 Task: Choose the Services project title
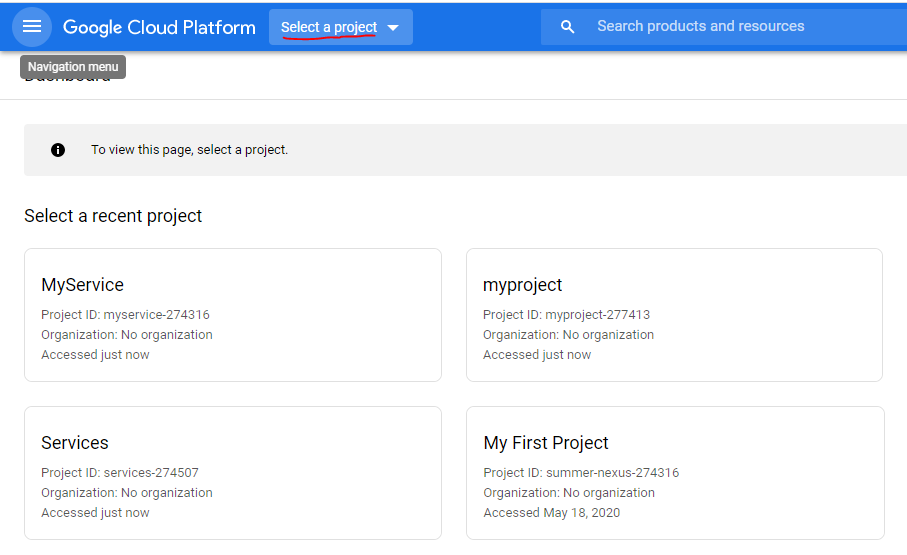click(75, 443)
